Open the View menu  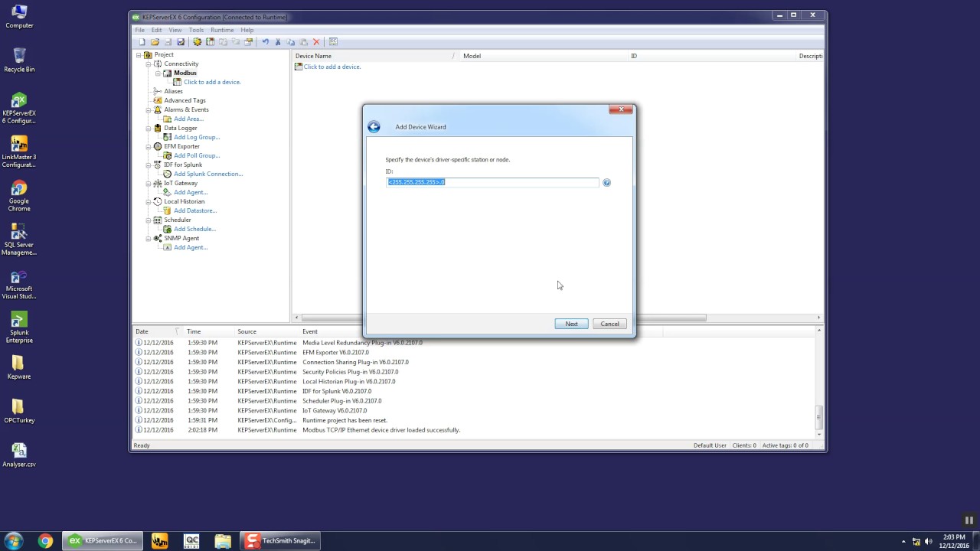(x=175, y=30)
